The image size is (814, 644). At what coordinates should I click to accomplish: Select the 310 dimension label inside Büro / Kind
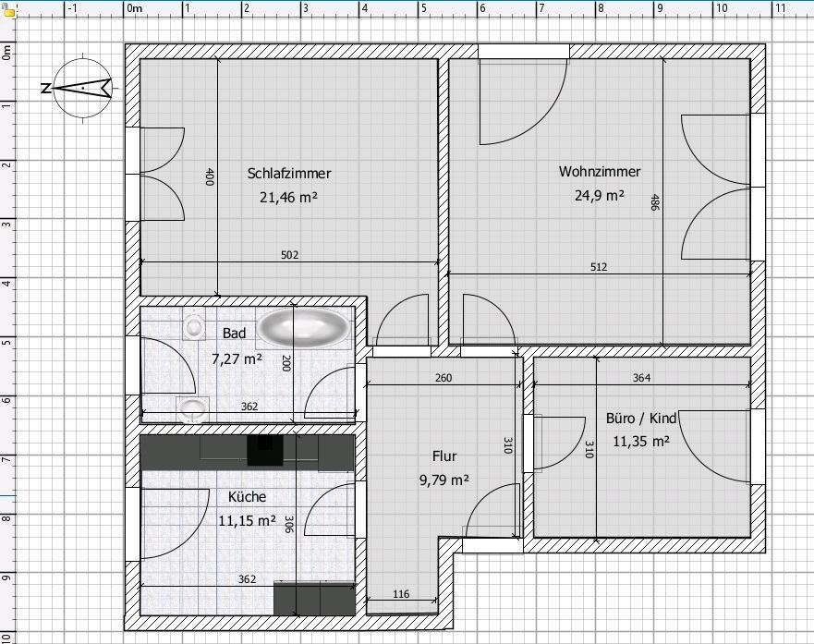pos(589,449)
